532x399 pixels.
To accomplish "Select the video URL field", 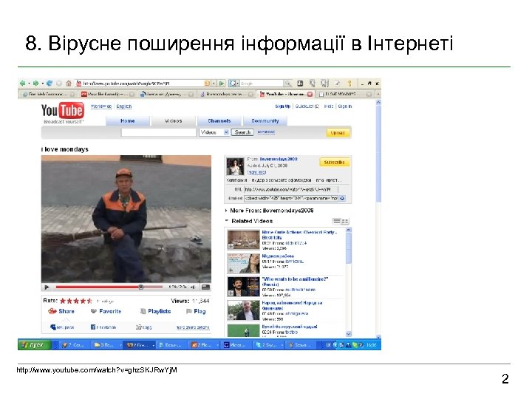I will click(x=291, y=189).
